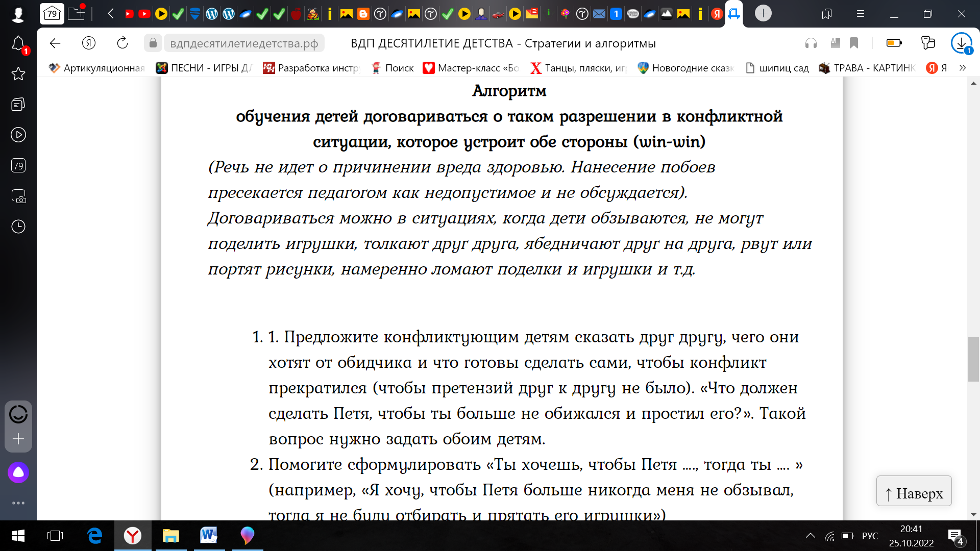Click the address bar URL field
The height and width of the screenshot is (551, 980).
coord(244,43)
